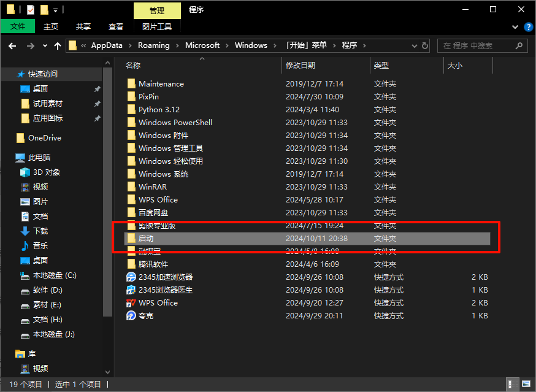
Task: Click navigation pane scroll down arrow
Action: click(x=107, y=372)
